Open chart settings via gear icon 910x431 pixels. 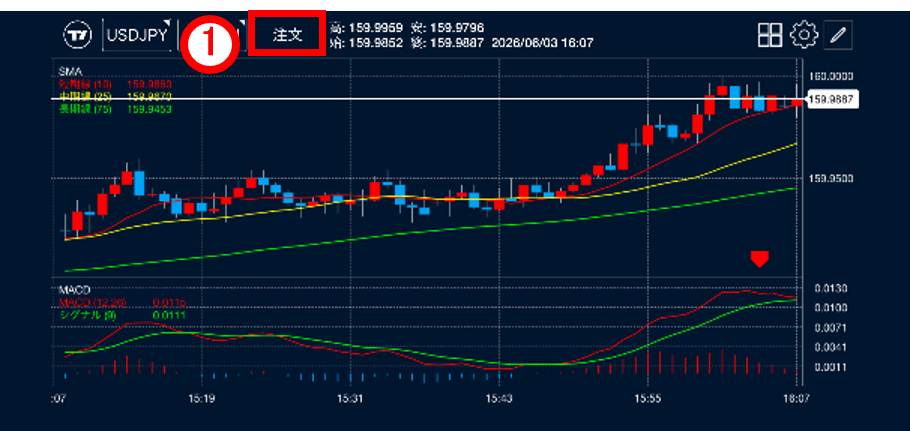[804, 35]
